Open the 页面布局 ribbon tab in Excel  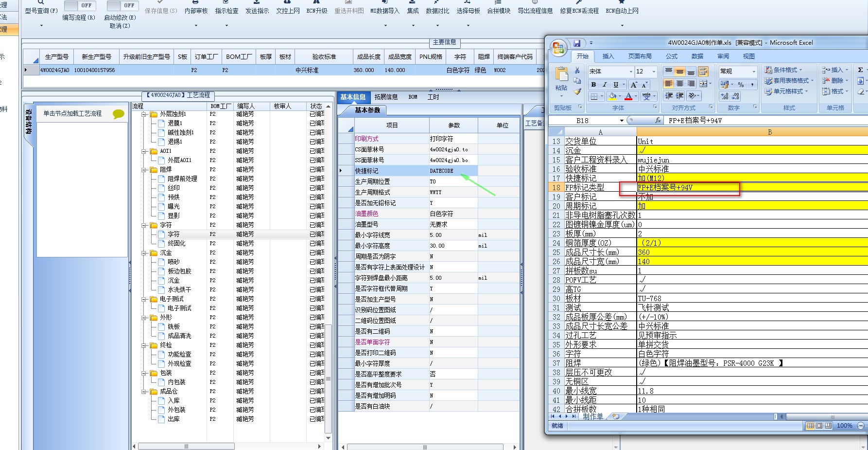[640, 56]
